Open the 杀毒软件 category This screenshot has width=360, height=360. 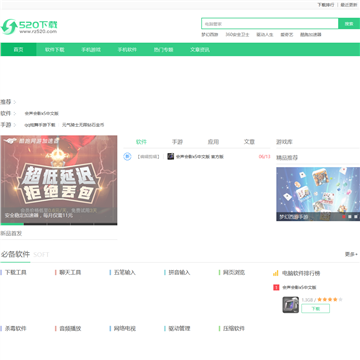[x=16, y=329]
